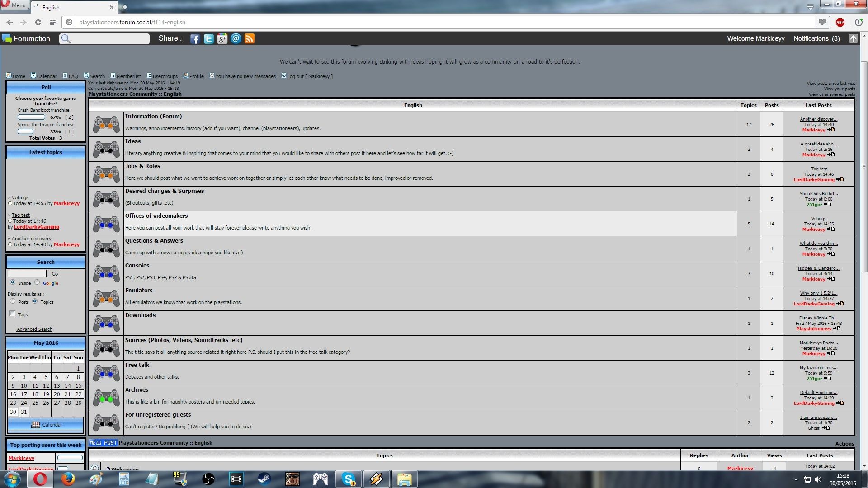Viewport: 868px width, 488px height.
Task: Reload the page
Action: (38, 22)
